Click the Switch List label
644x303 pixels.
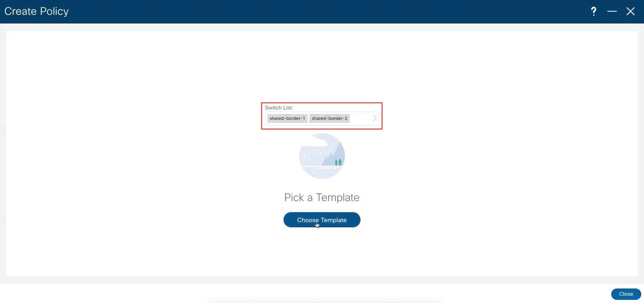279,108
